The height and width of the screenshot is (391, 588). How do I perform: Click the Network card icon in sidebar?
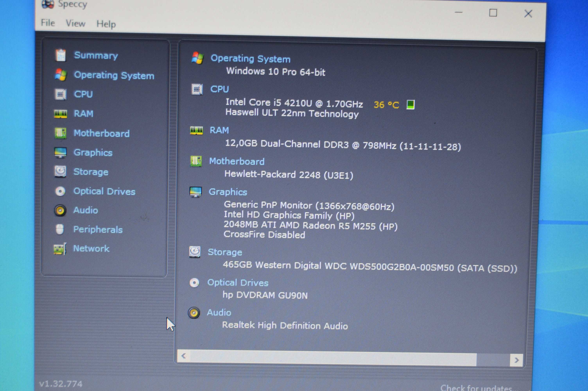(60, 249)
